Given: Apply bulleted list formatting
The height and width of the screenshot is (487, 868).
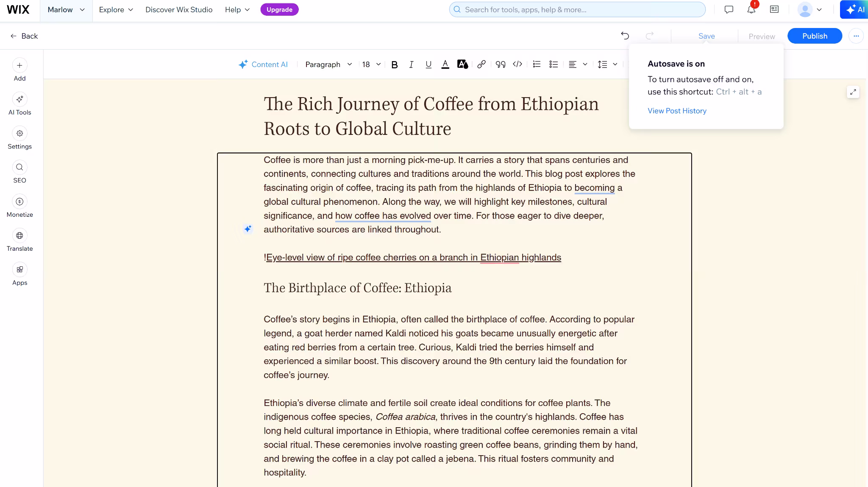Looking at the screenshot, I should 554,64.
